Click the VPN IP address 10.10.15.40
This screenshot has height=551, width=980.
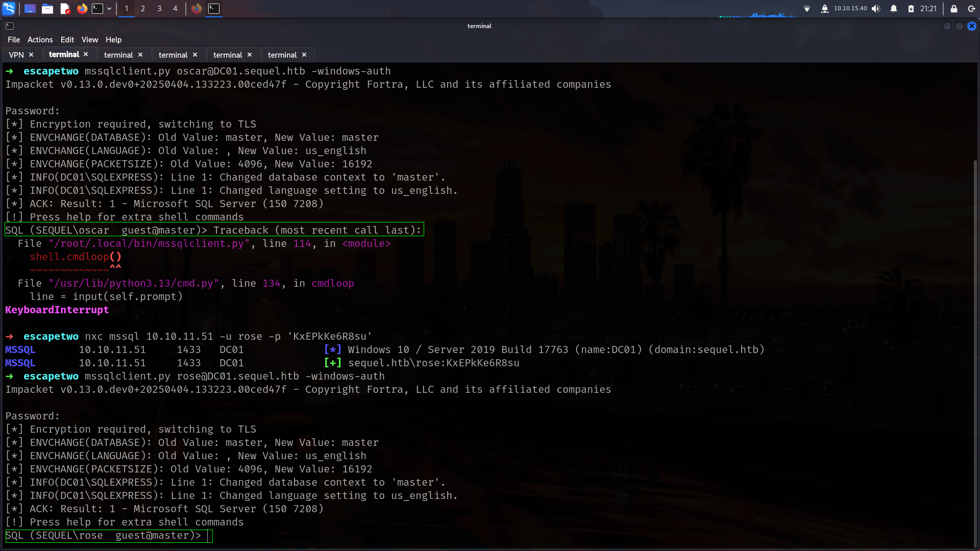click(850, 9)
